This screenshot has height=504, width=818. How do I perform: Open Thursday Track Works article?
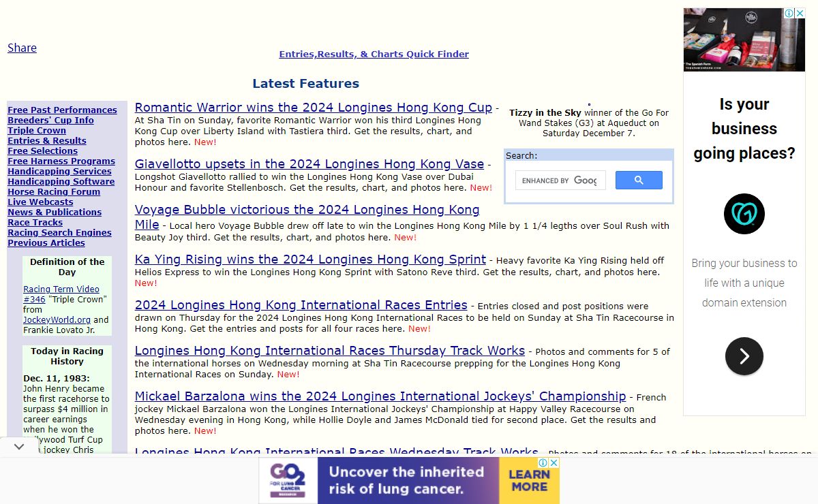pyautogui.click(x=330, y=351)
